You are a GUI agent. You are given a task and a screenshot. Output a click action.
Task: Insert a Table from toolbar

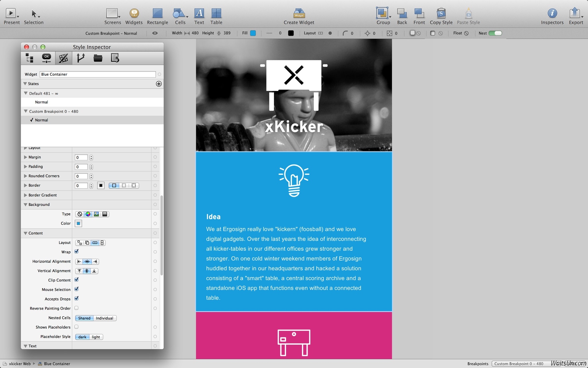tap(216, 13)
